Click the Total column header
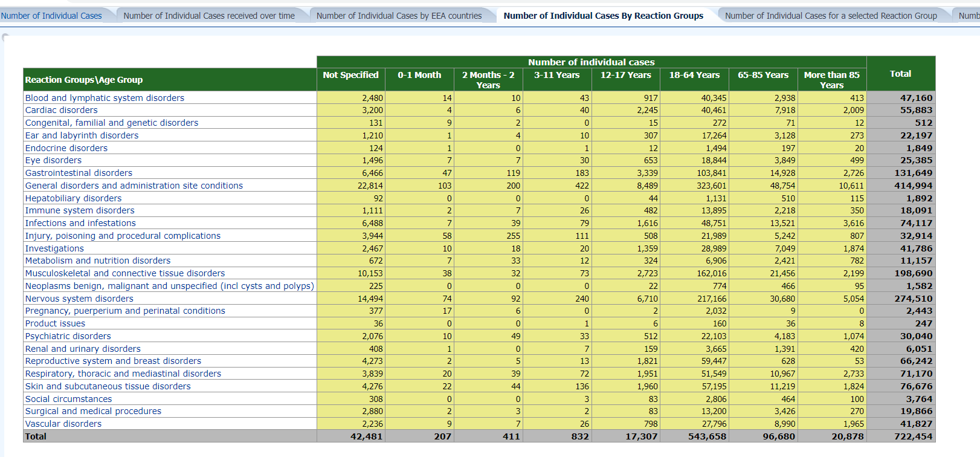 [x=900, y=74]
